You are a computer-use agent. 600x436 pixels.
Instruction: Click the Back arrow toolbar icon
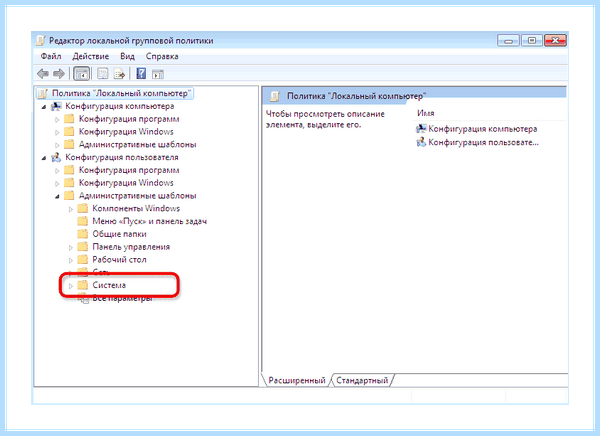[43, 73]
